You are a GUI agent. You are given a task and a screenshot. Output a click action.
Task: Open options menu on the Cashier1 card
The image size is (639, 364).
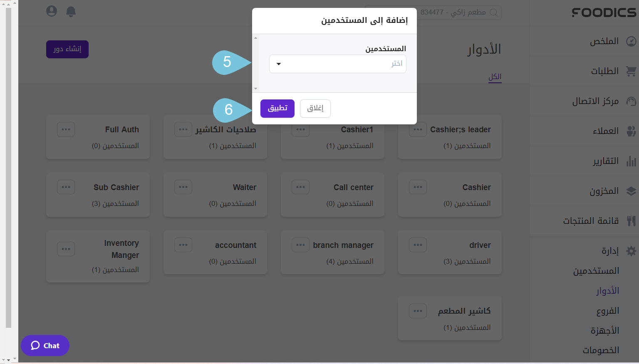(300, 129)
